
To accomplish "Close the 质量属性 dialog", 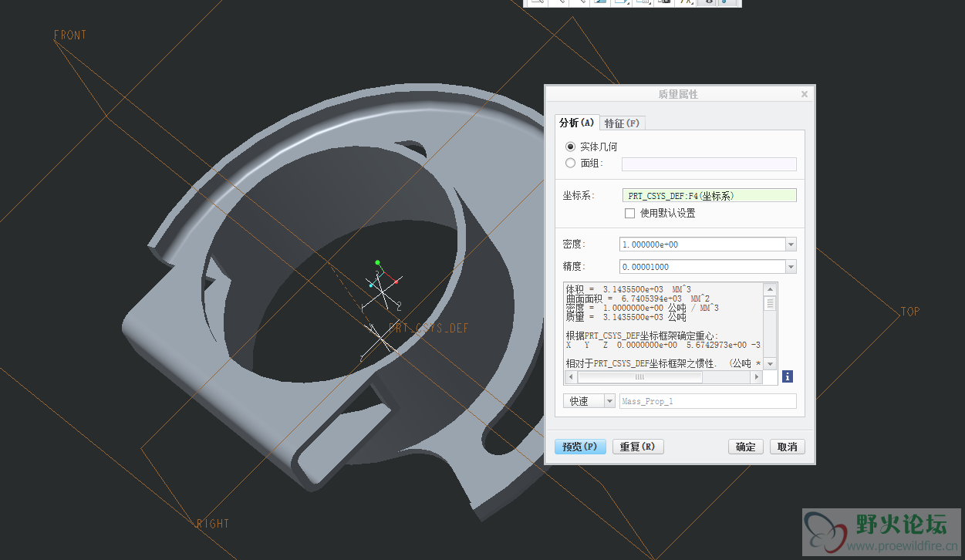I will point(805,94).
